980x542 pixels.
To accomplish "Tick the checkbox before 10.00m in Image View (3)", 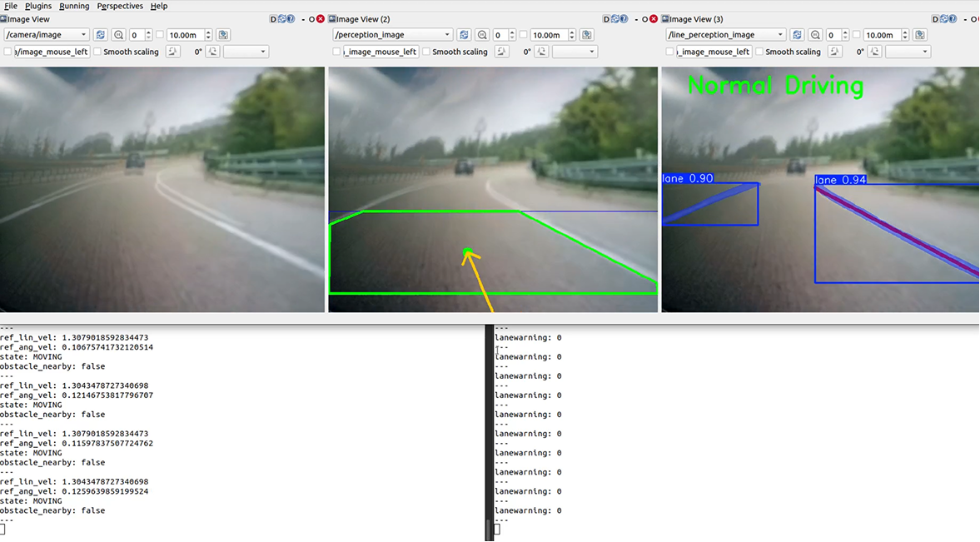I will coord(856,35).
